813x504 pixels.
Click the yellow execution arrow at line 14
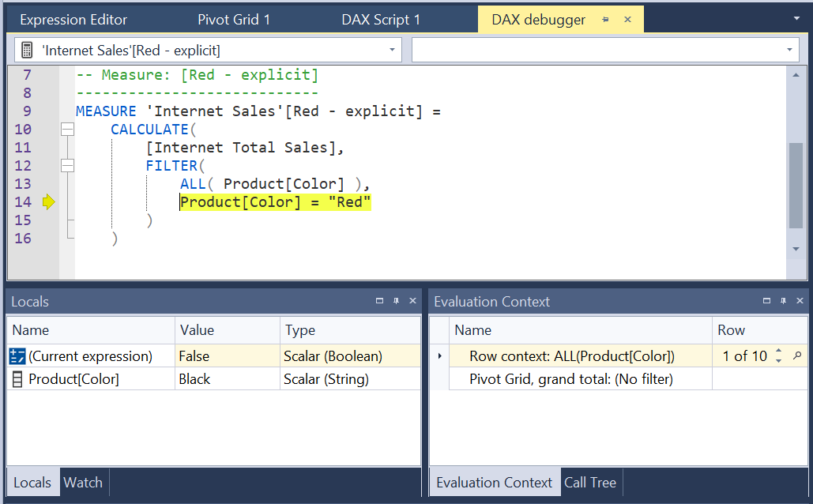[x=48, y=201]
